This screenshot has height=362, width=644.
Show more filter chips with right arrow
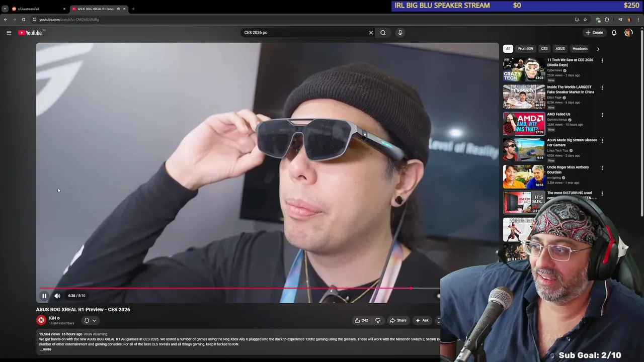(x=598, y=49)
